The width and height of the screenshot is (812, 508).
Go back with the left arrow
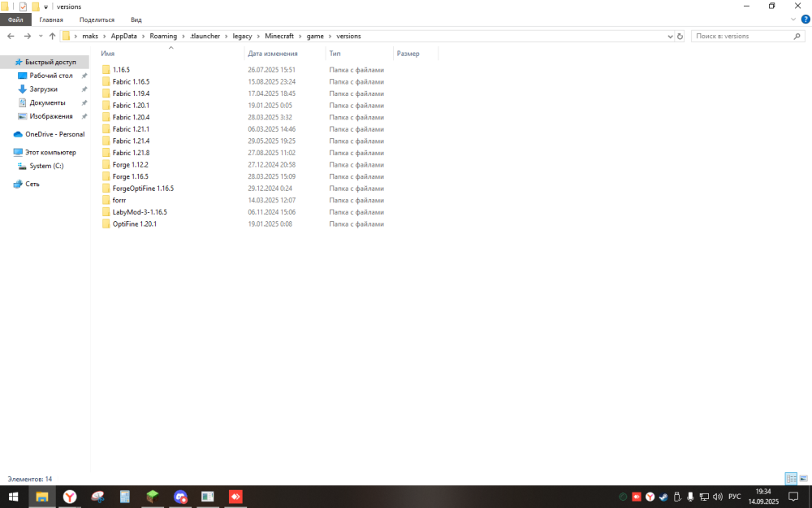tap(11, 37)
